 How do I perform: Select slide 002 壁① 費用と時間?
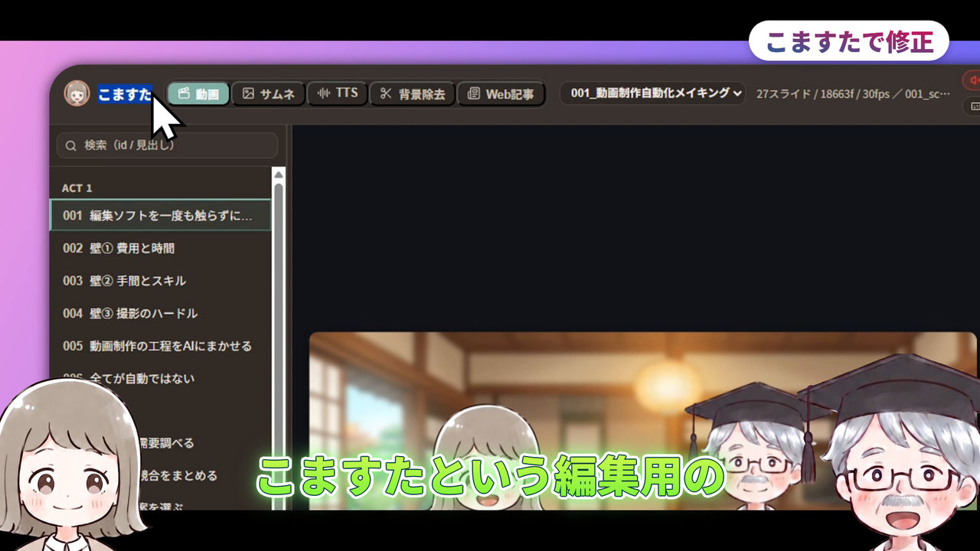point(161,248)
